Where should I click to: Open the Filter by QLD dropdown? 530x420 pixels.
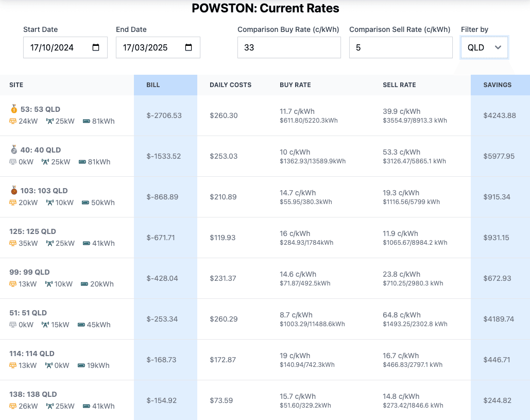pyautogui.click(x=484, y=47)
